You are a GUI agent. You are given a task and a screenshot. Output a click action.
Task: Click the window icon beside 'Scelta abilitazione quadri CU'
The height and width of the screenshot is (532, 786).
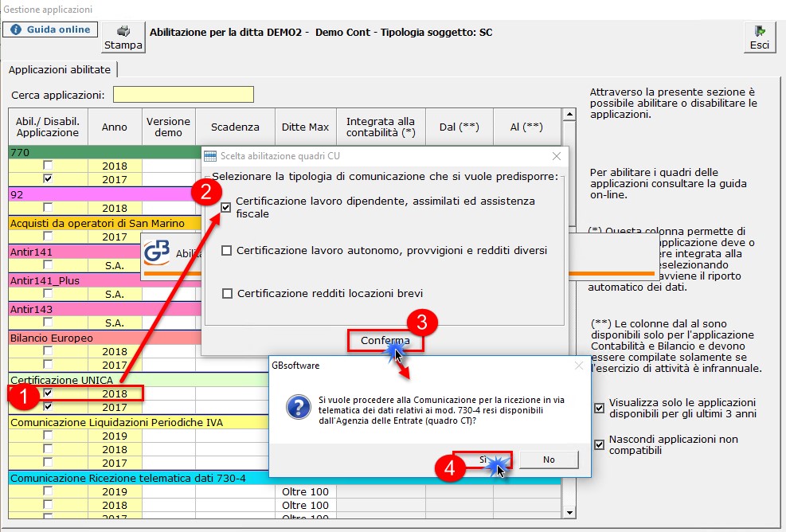click(x=210, y=156)
